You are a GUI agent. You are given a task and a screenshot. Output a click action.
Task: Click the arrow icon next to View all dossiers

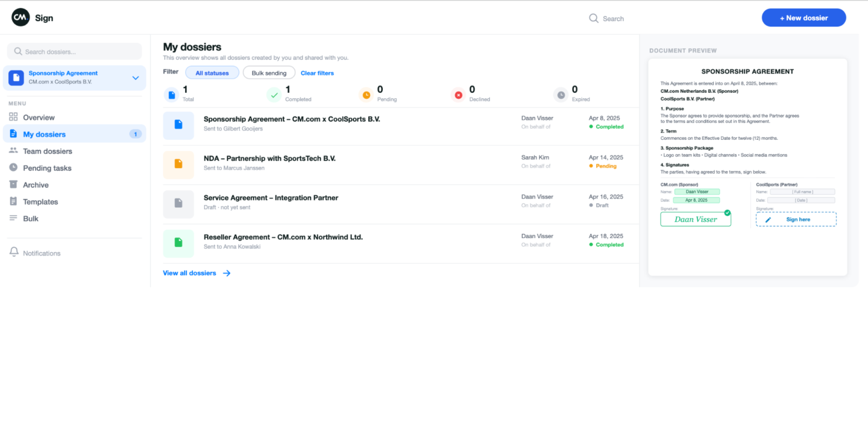click(x=227, y=273)
